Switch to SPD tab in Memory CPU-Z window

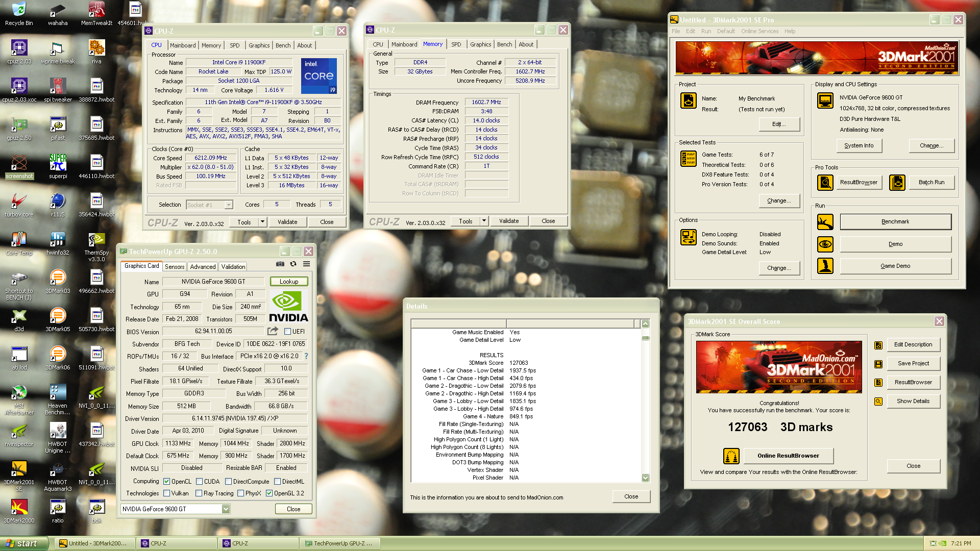pyautogui.click(x=456, y=44)
